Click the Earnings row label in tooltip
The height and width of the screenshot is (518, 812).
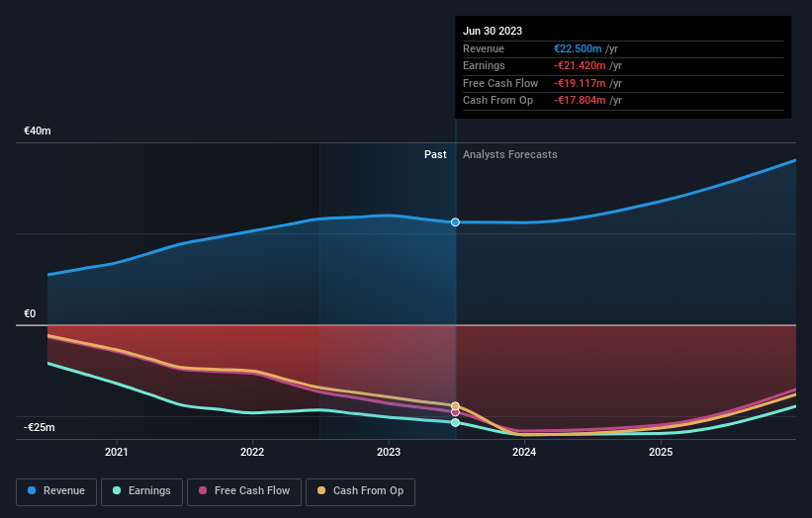pos(484,65)
